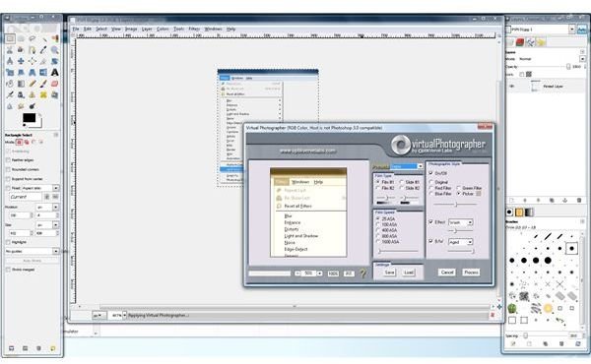Select the Rectangle Select tool
This screenshot has width=591, height=364.
[x=10, y=38]
